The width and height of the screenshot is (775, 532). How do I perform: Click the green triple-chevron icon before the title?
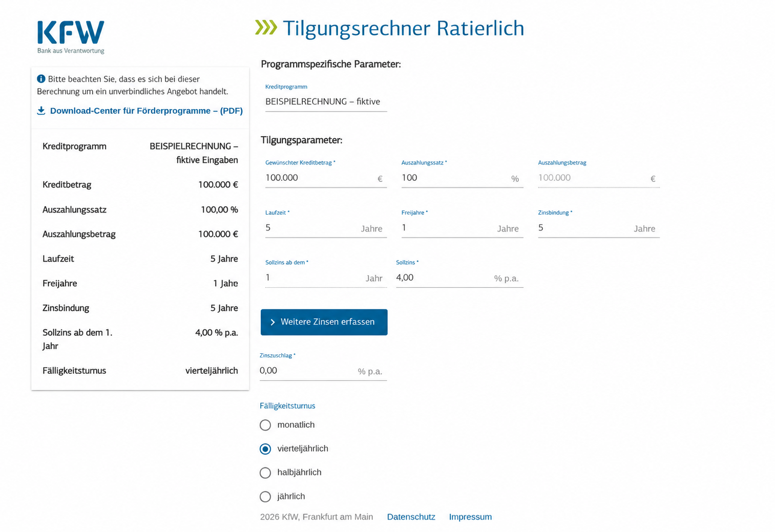point(266,28)
